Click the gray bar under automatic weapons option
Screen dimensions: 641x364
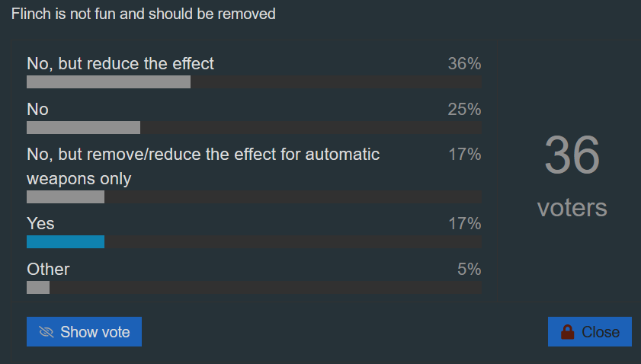(x=66, y=197)
